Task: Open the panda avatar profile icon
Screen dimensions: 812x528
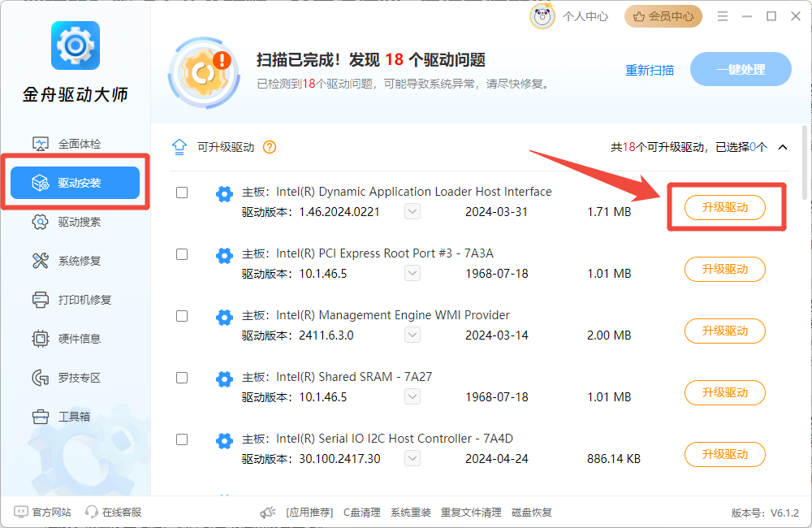Action: click(x=542, y=16)
